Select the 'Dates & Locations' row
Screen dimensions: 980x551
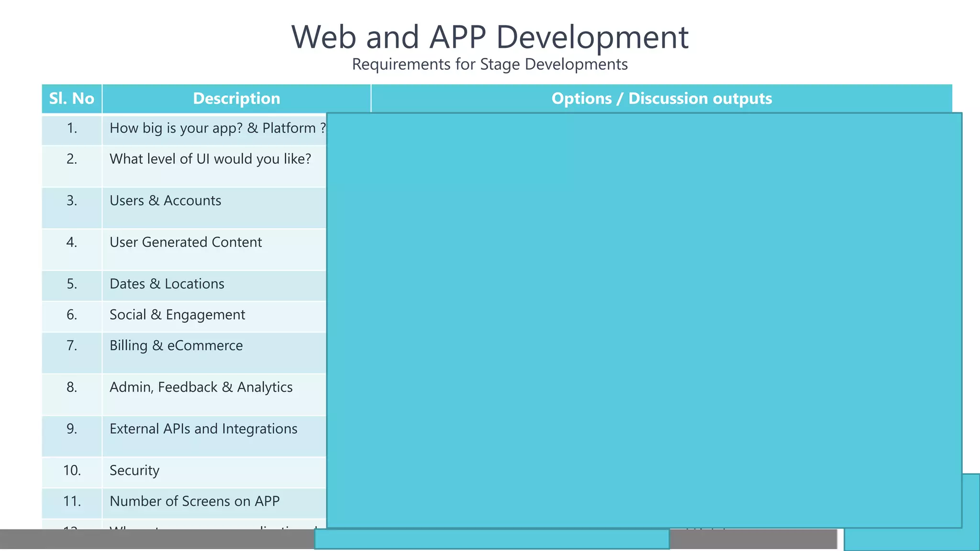(x=167, y=284)
